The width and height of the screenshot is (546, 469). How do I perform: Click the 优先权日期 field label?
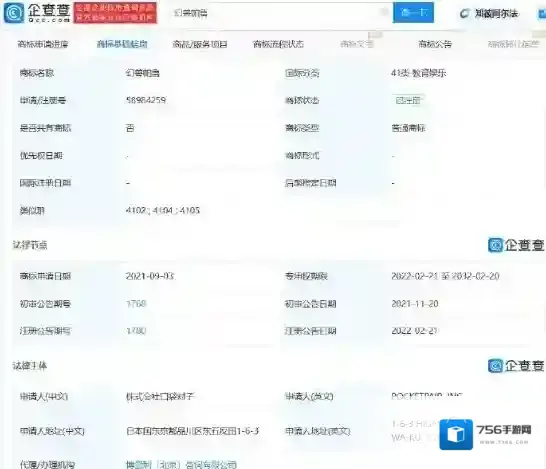point(41,155)
